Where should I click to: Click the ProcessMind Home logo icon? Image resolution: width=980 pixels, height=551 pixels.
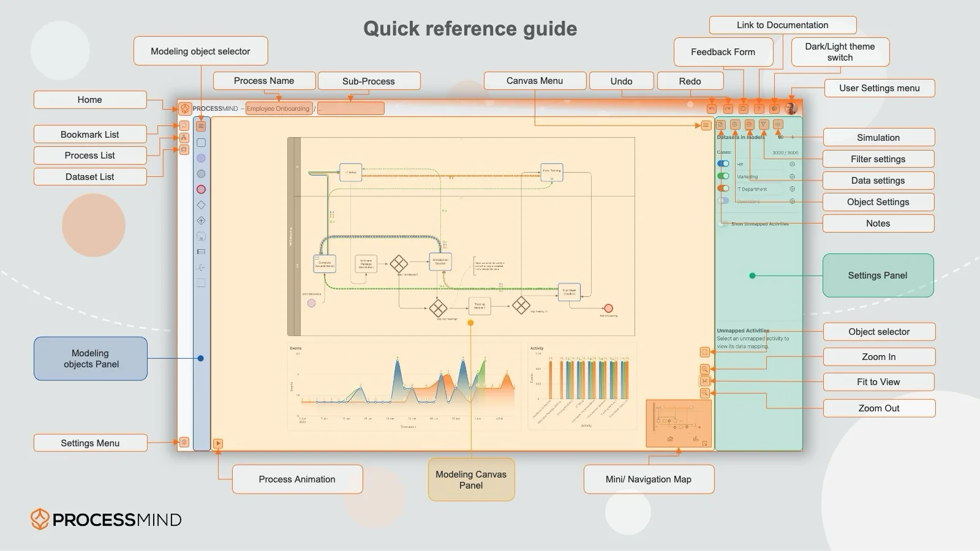point(185,109)
